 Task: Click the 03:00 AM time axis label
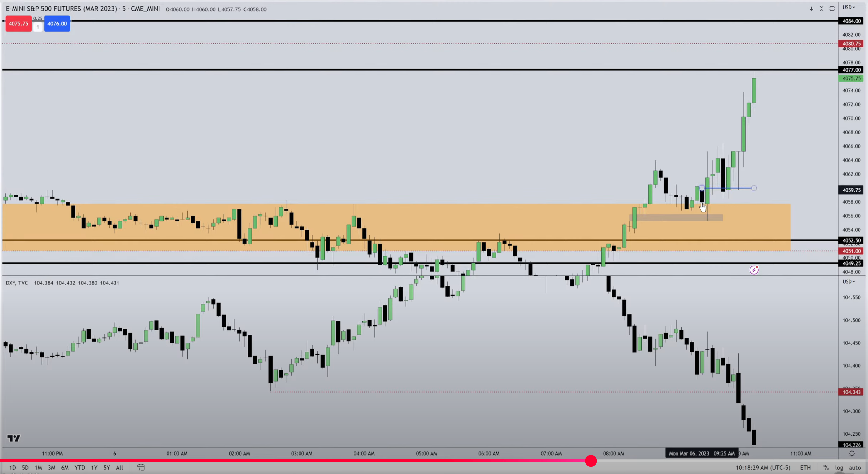coord(302,453)
